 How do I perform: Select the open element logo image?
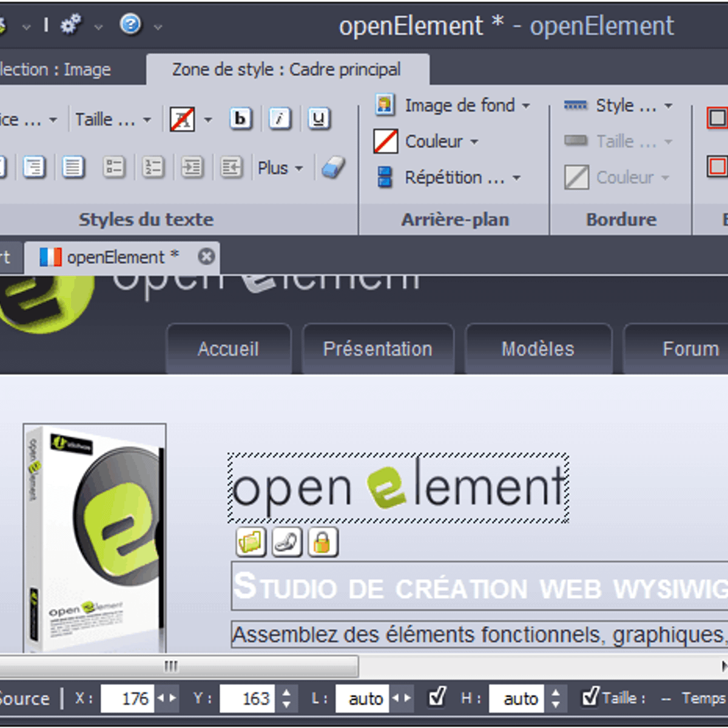[398, 488]
